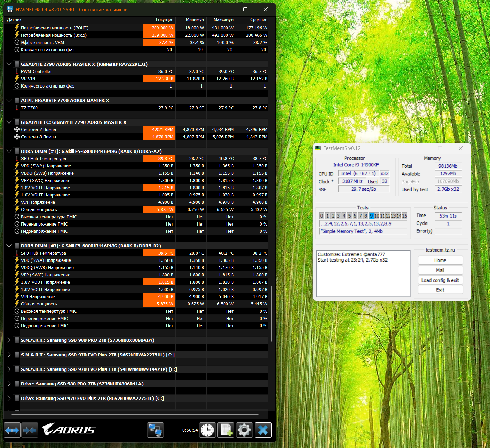Click the chip icon beside Renesas RAA229131 group
This screenshot has height=448, width=490.
[17, 64]
